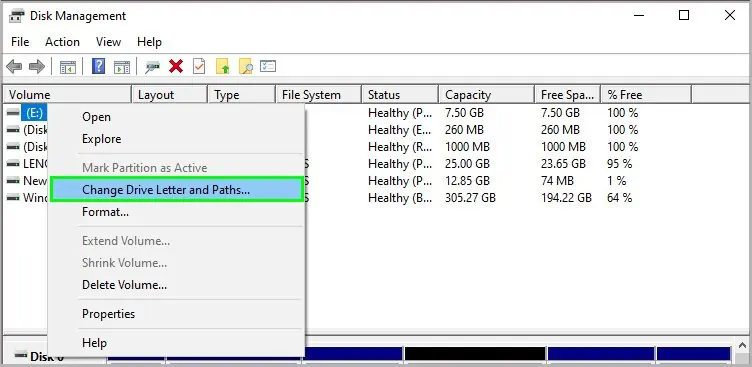Click the Forward arrow toolbar icon
This screenshot has width=752, height=367.
pyautogui.click(x=37, y=66)
